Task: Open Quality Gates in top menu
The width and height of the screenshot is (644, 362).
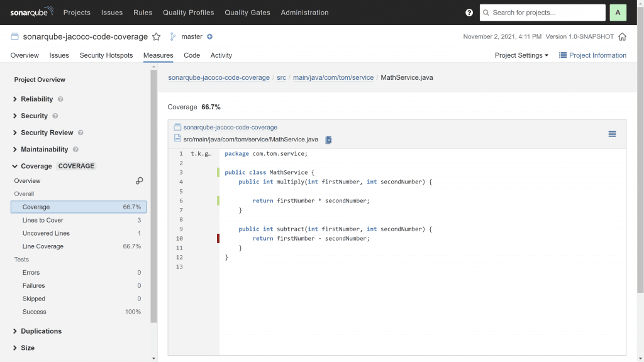Action: tap(247, 13)
